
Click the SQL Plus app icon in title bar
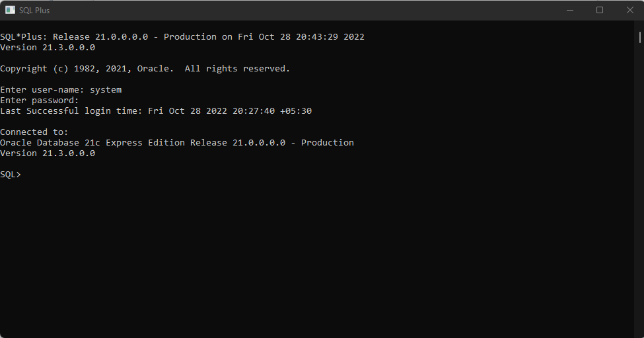click(x=10, y=10)
